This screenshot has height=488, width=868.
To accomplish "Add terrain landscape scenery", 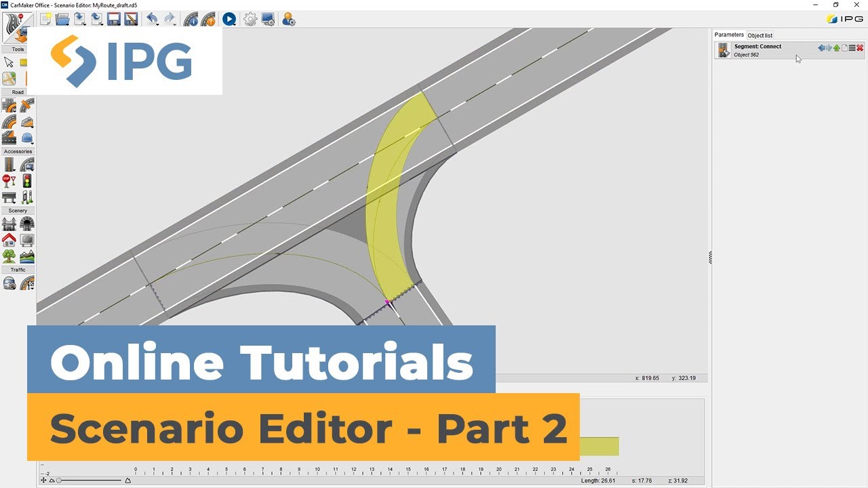I will 27,256.
